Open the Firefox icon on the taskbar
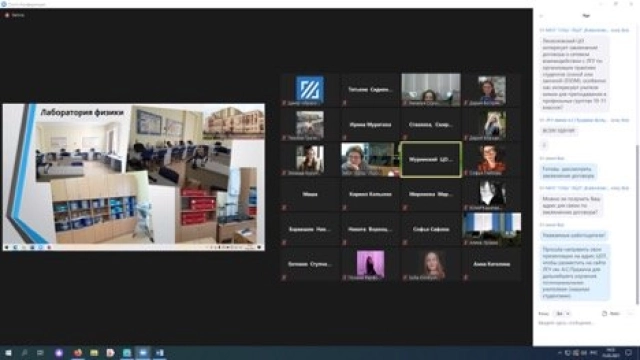 tap(78, 353)
